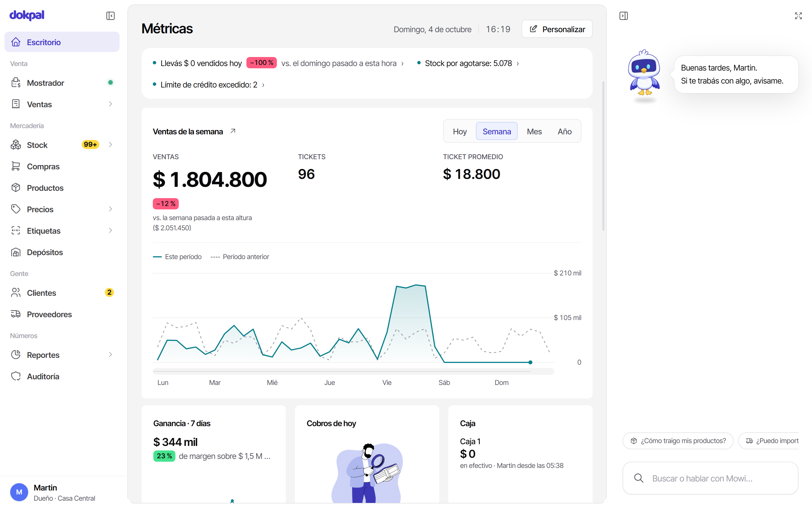Click the yellow 2 badge on Clientes
Viewport: 812px width, 508px height.
(x=109, y=292)
